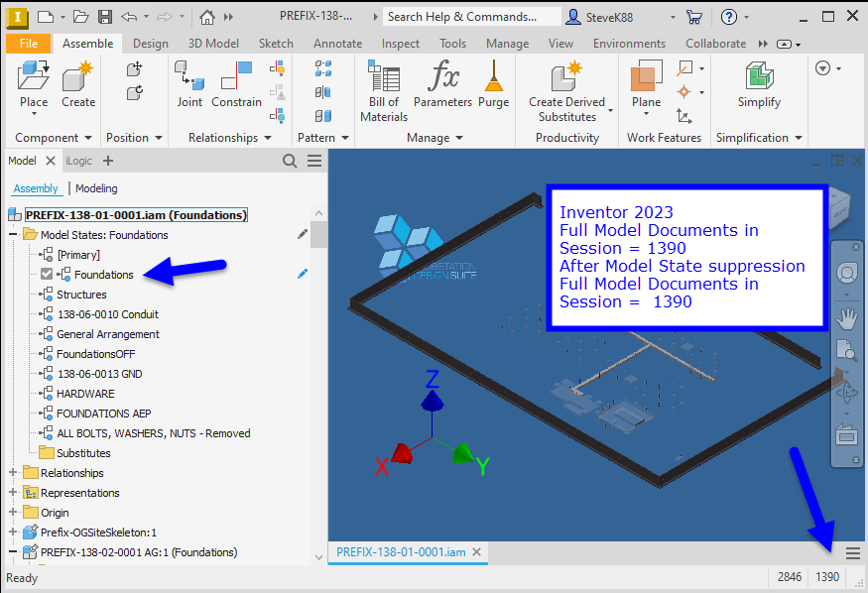
Task: Click the ViewCube in the viewport
Action: [x=839, y=207]
